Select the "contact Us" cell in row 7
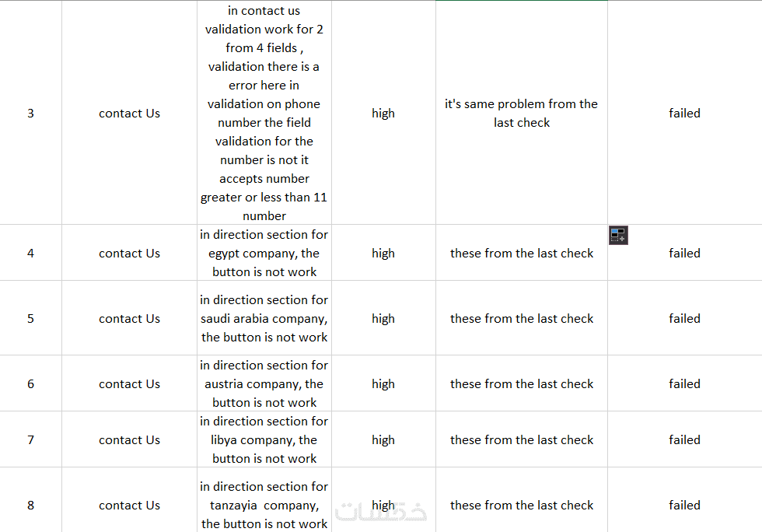762x532 pixels. [x=129, y=440]
